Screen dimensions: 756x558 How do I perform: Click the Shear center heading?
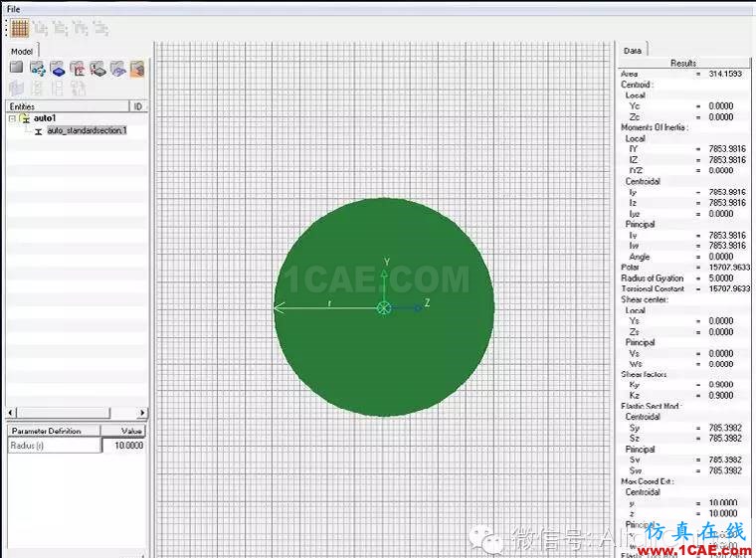(645, 299)
